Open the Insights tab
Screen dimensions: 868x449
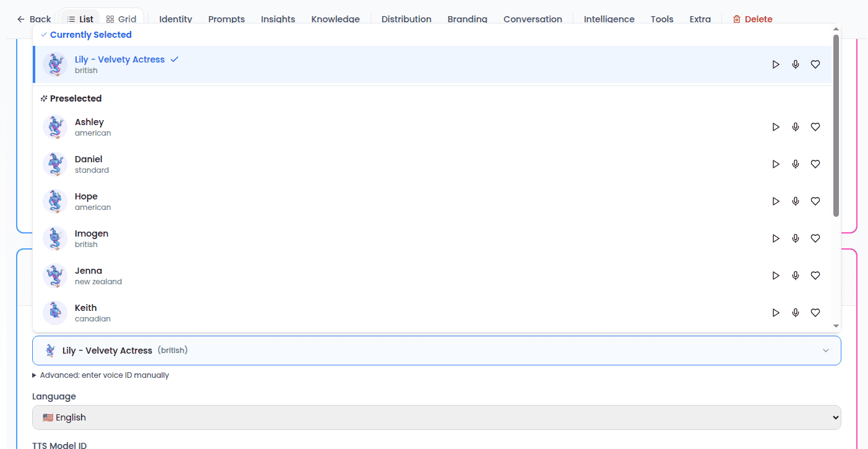(x=278, y=19)
